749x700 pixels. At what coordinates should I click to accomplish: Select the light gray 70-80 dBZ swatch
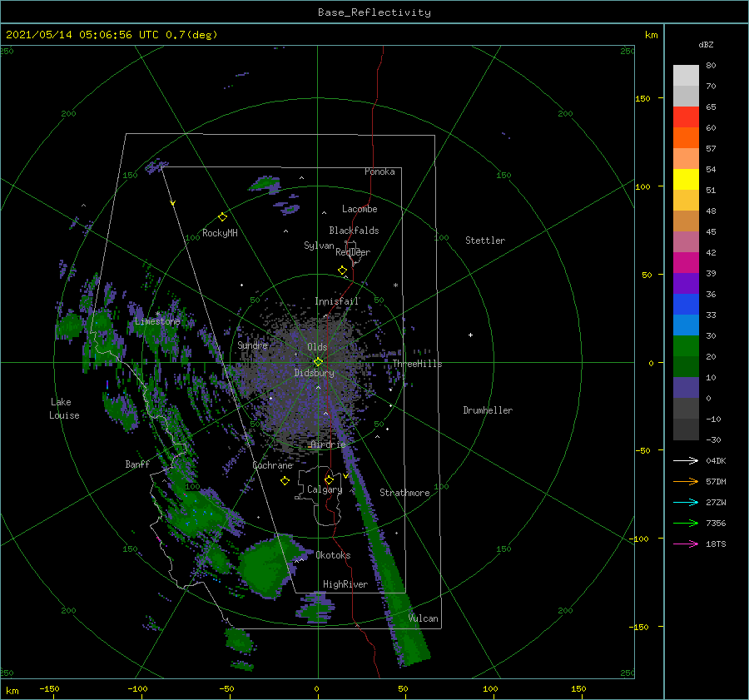click(686, 75)
